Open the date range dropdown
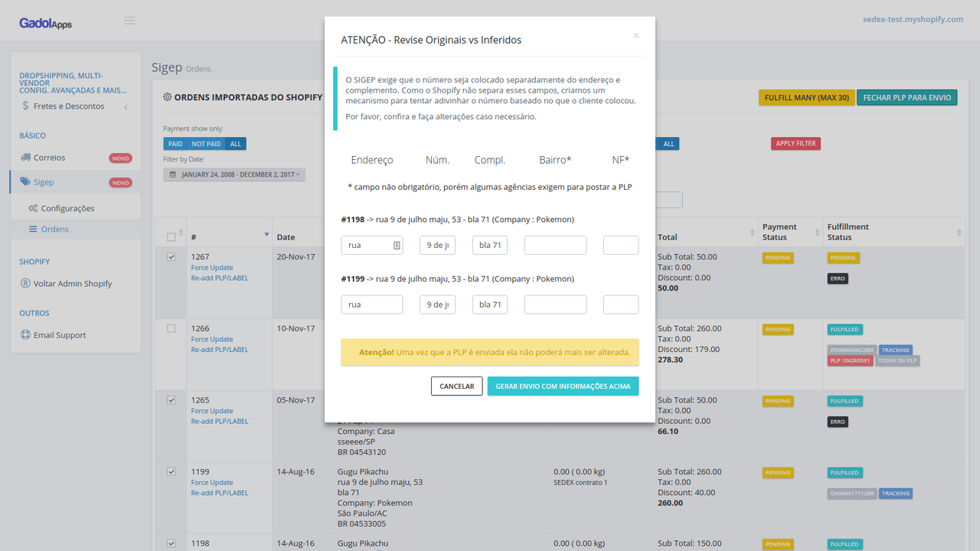This screenshot has width=980, height=551. 234,174
